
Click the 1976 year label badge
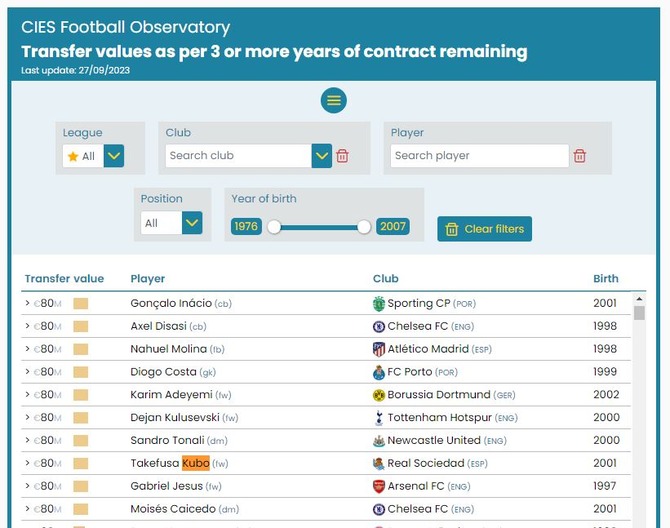point(246,226)
